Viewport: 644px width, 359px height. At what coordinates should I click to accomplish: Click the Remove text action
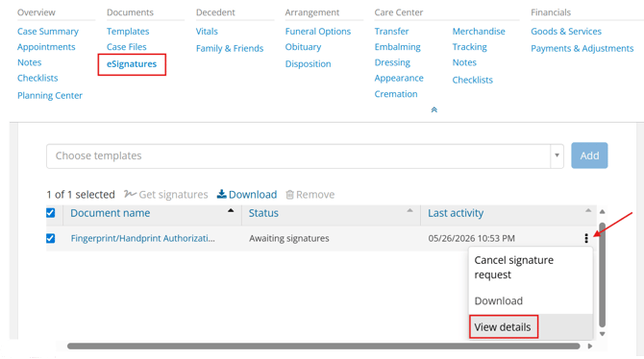point(315,195)
